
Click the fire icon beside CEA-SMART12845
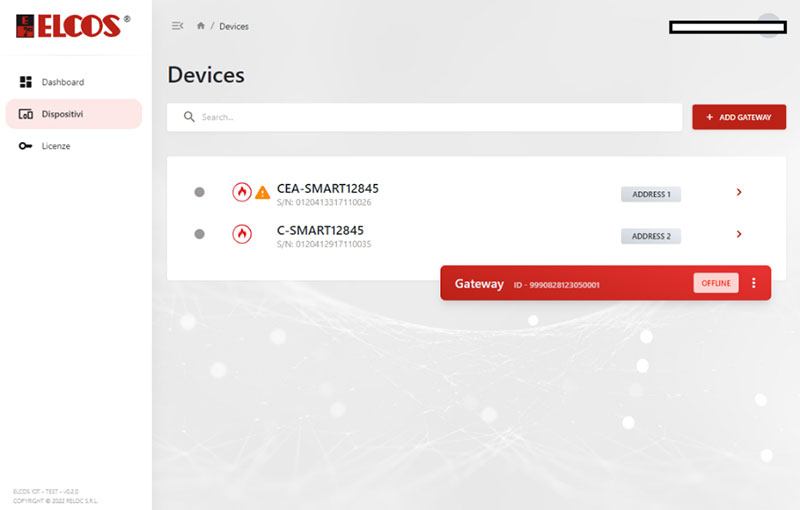click(241, 192)
